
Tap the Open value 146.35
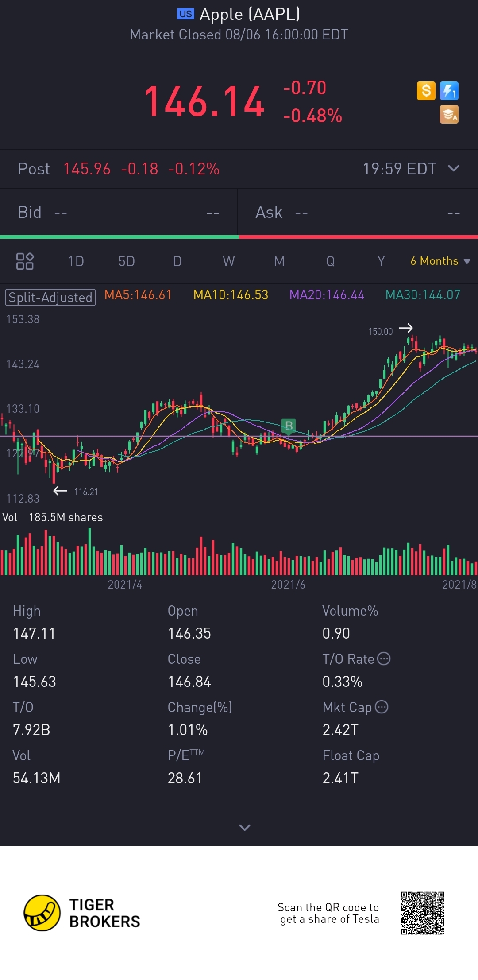point(189,633)
